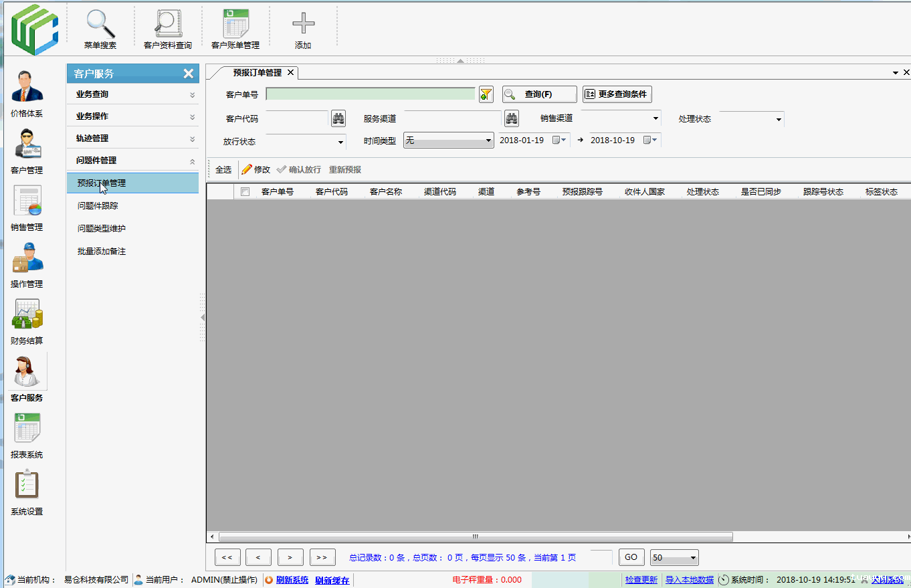The image size is (911, 588).
Task: Click the 客户单号 input field
Action: [x=370, y=94]
